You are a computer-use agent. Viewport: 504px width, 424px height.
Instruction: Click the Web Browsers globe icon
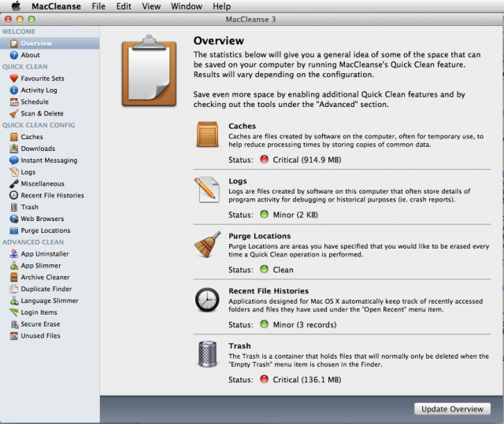coord(14,219)
